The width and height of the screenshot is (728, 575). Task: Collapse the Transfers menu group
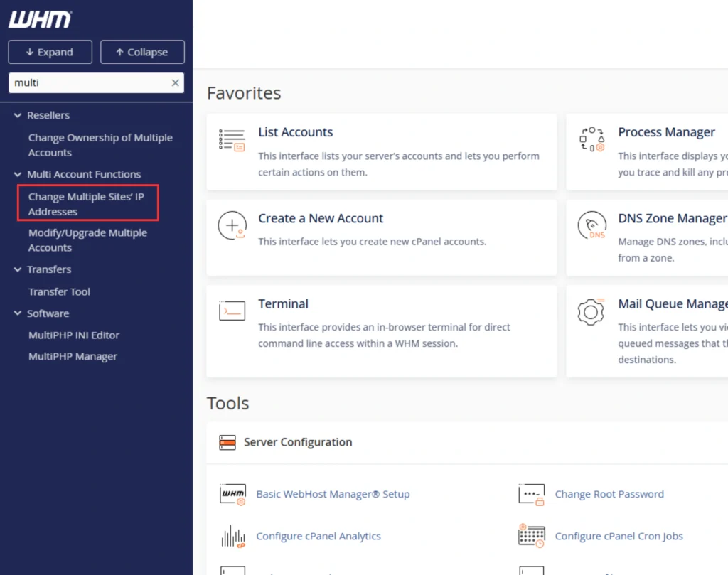point(18,269)
